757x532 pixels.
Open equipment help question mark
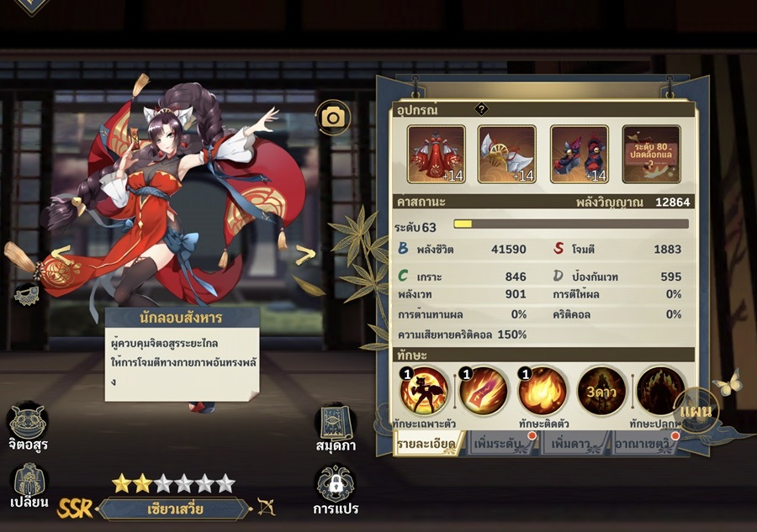coord(481,109)
